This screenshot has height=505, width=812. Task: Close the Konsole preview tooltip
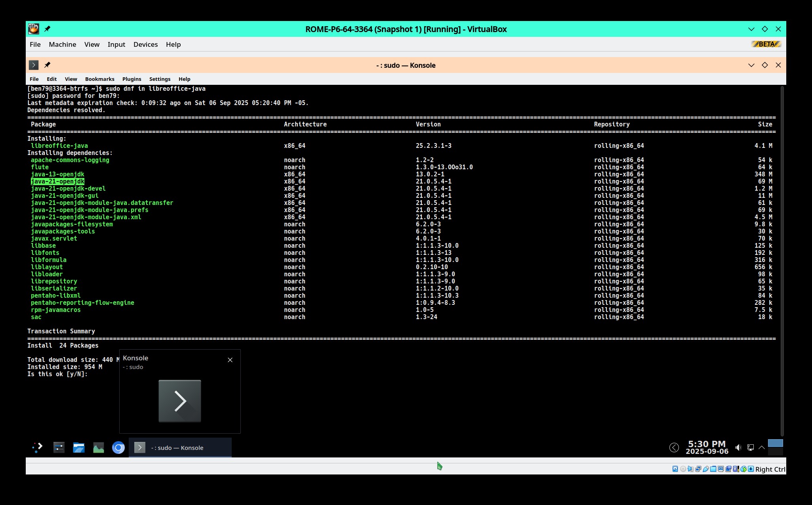(x=230, y=360)
